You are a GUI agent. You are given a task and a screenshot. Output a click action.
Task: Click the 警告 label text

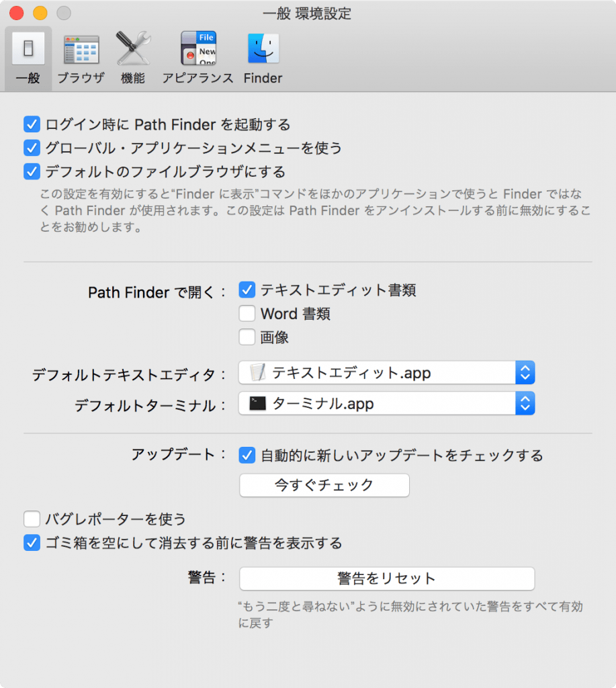(x=207, y=577)
